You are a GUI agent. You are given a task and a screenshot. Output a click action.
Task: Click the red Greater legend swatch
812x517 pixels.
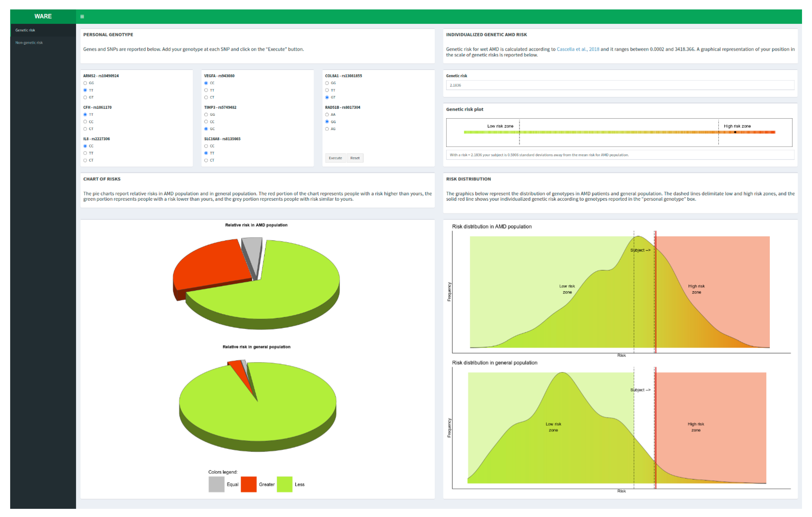click(x=249, y=484)
